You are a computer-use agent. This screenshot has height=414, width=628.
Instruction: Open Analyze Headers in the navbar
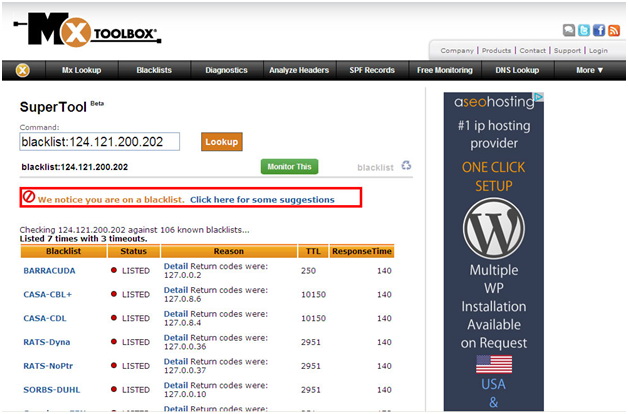click(299, 70)
